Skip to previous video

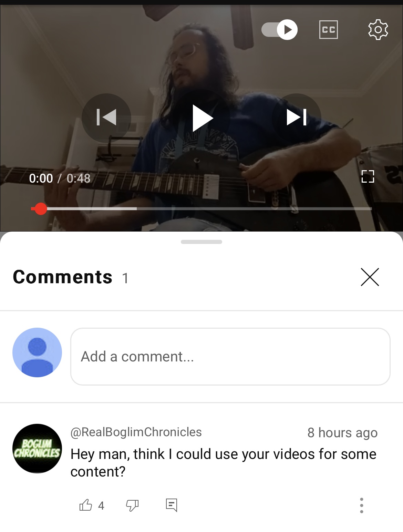click(106, 117)
